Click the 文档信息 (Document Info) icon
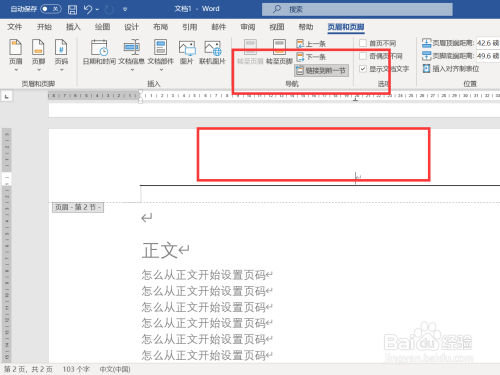 pos(132,47)
